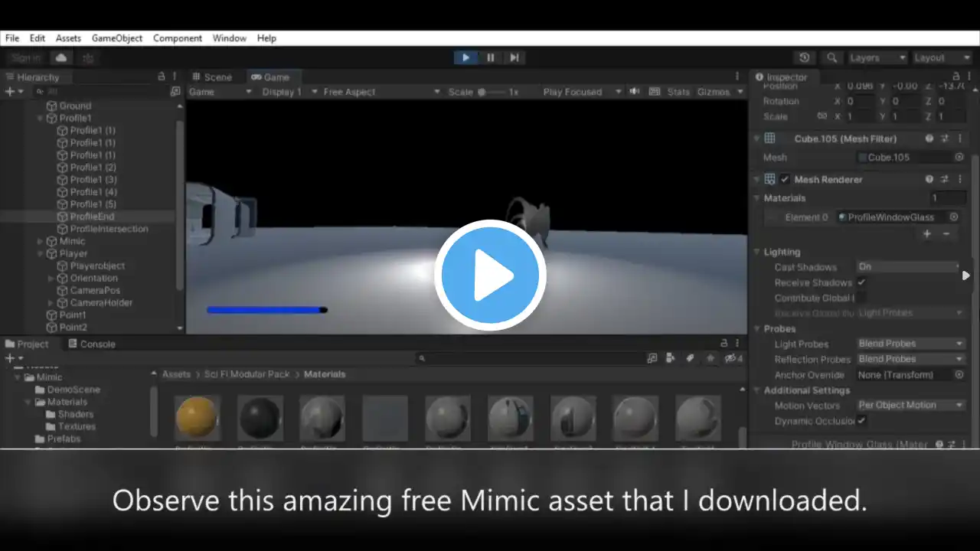This screenshot has height=551, width=980.
Task: Open Light Probes Blend Probes dropdown
Action: pyautogui.click(x=910, y=344)
